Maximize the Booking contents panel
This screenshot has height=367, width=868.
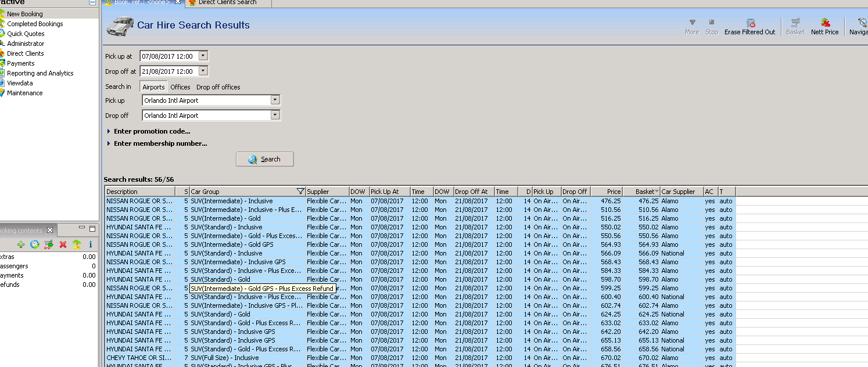(92, 229)
